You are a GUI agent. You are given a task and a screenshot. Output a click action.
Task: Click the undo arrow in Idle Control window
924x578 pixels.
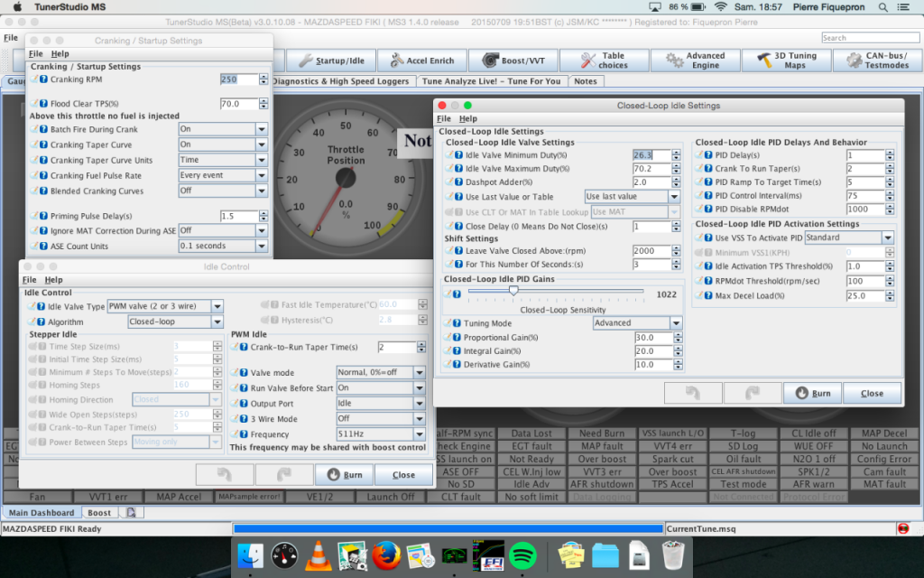(x=225, y=475)
